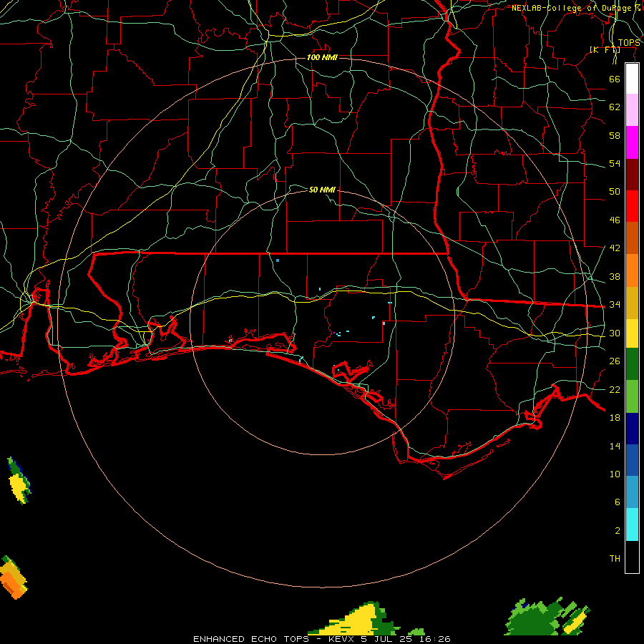Click the "[K FT]" units label

(x=605, y=49)
